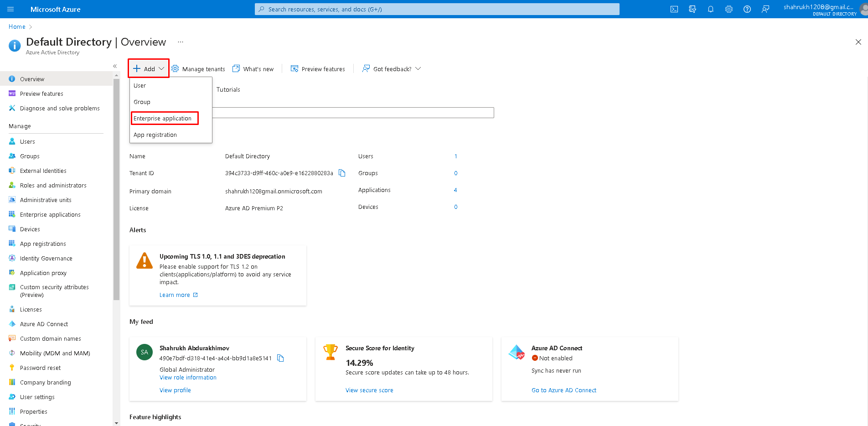Click the Devices sidebar icon
This screenshot has height=426, width=868.
pyautogui.click(x=12, y=229)
